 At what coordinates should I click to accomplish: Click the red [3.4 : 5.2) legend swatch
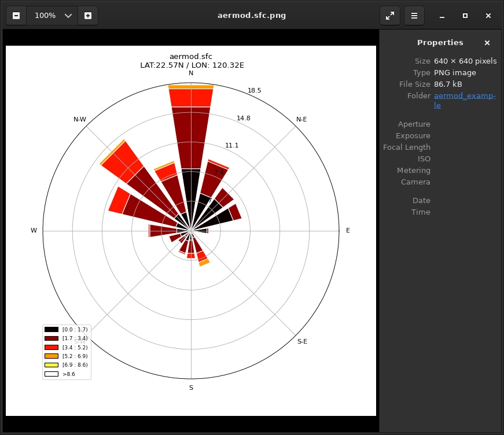51,347
